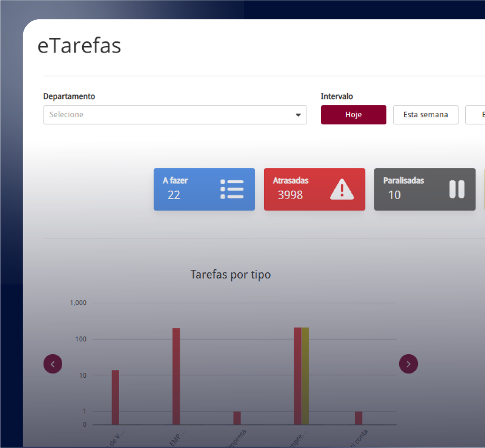Click the list icon in A fazer card
Screen dimensions: 485x448
coord(232,189)
